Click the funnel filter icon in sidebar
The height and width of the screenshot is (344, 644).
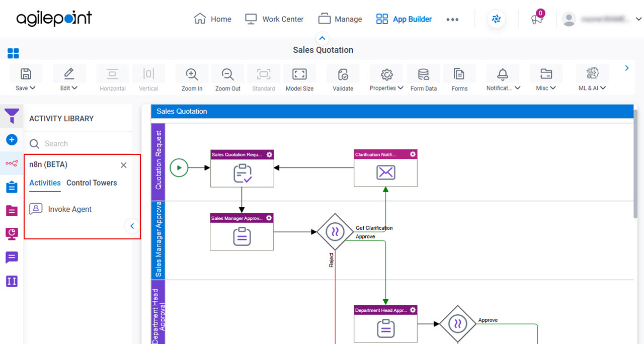pyautogui.click(x=12, y=116)
